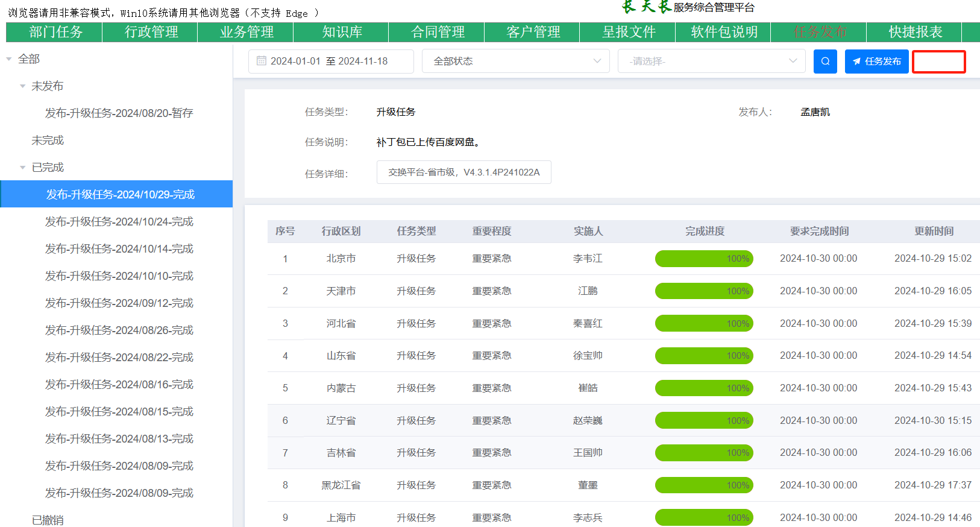This screenshot has height=527, width=980.
Task: Select 发布-升级任务-2024/08/26-完成 tree item
Action: coord(119,330)
